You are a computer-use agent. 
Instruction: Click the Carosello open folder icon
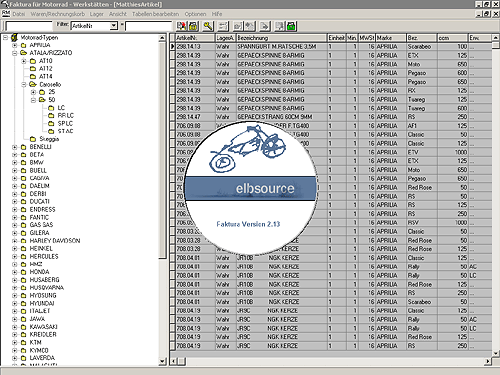point(33,84)
